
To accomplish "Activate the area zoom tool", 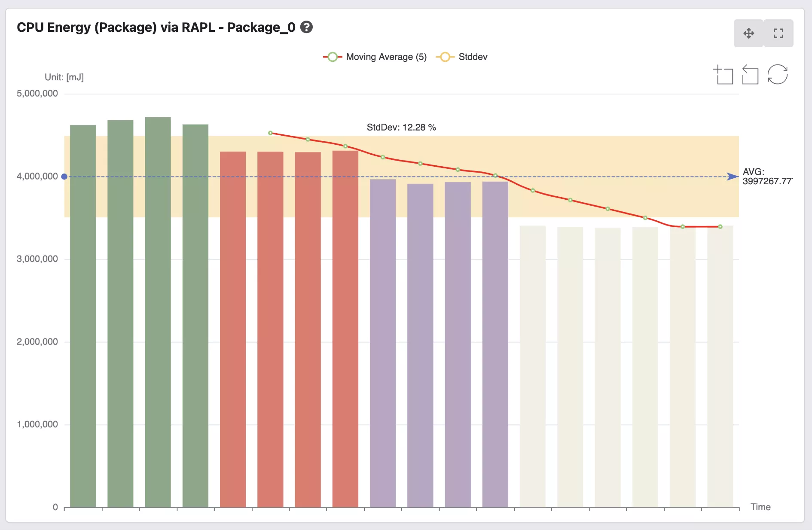I will [x=723, y=75].
